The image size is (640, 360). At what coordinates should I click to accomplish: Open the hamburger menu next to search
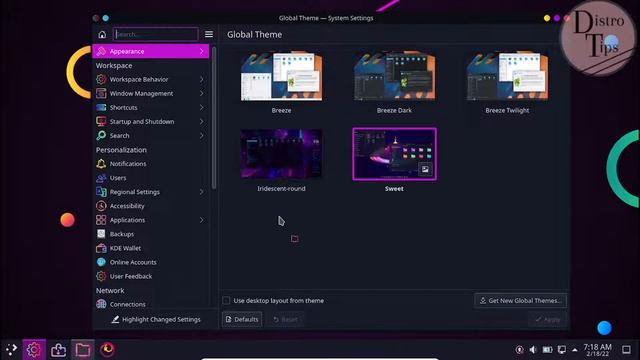tap(209, 34)
